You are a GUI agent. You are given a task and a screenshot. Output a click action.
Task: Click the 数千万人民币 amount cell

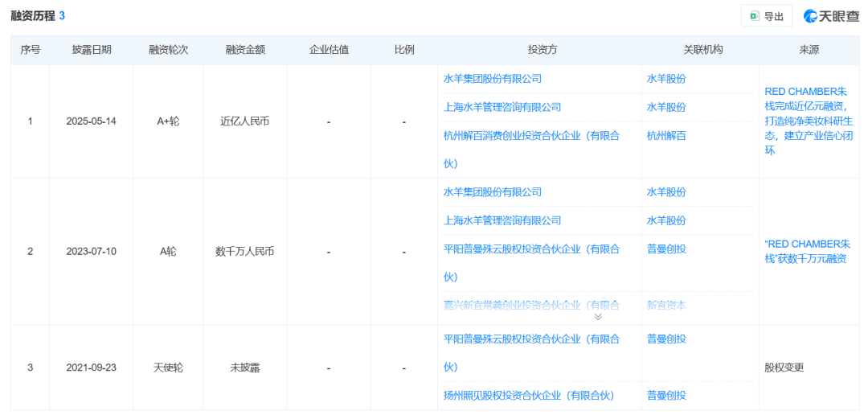[244, 252]
